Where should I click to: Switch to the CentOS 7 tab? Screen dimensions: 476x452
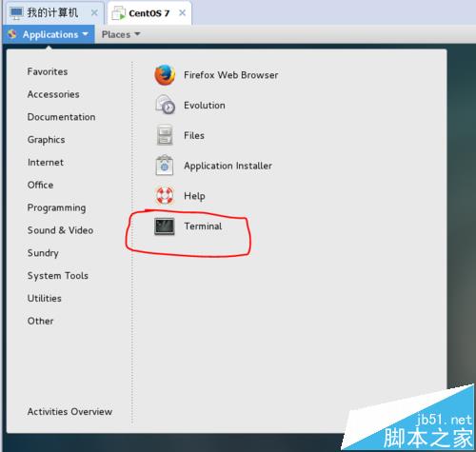pos(149,13)
